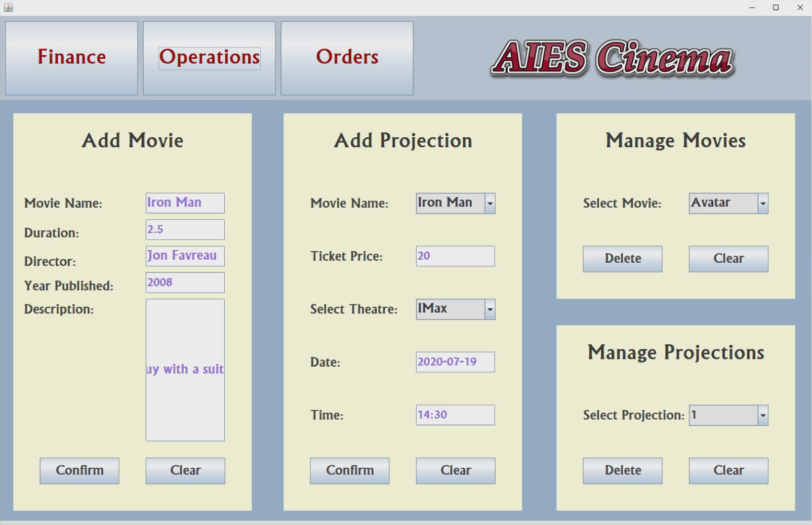
Task: Click the Director field with Jon Favreau
Action: 185,256
